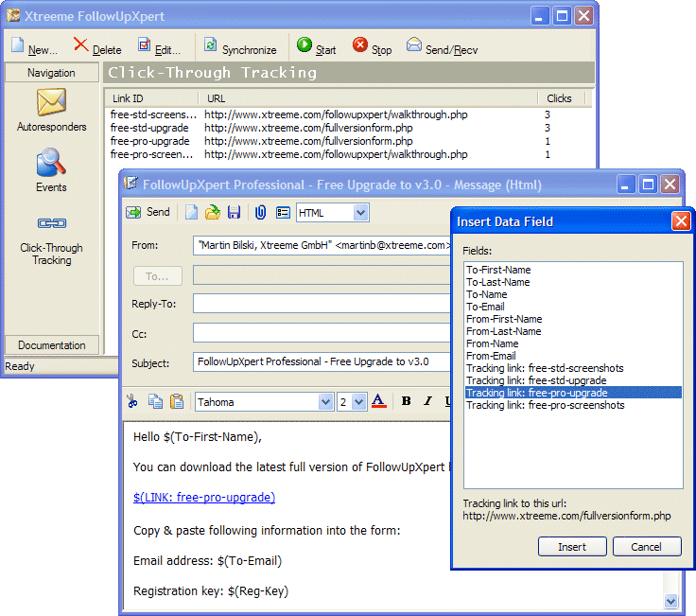Viewport: 696px width, 616px height.
Task: Click the Send/Recv envelope icon
Action: (x=413, y=44)
